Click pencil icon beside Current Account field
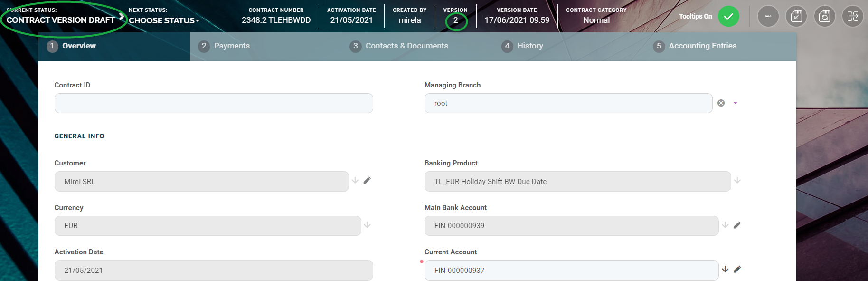 pyautogui.click(x=737, y=270)
